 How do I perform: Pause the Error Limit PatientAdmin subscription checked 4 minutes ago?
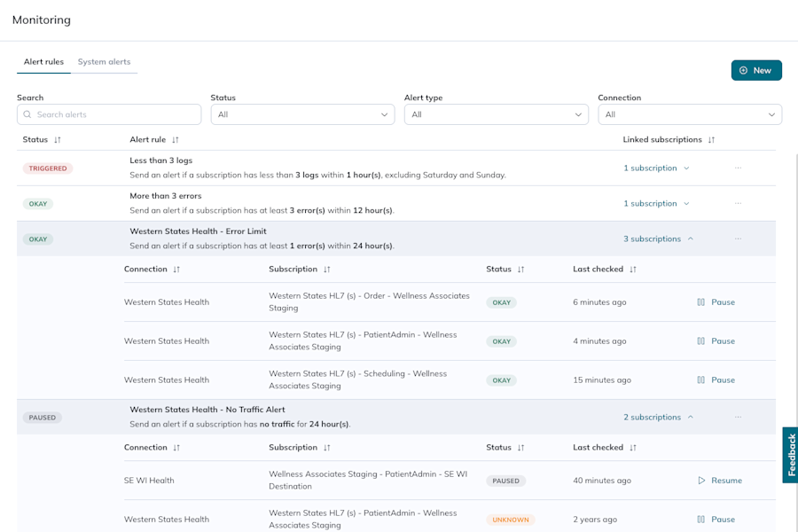pos(716,341)
